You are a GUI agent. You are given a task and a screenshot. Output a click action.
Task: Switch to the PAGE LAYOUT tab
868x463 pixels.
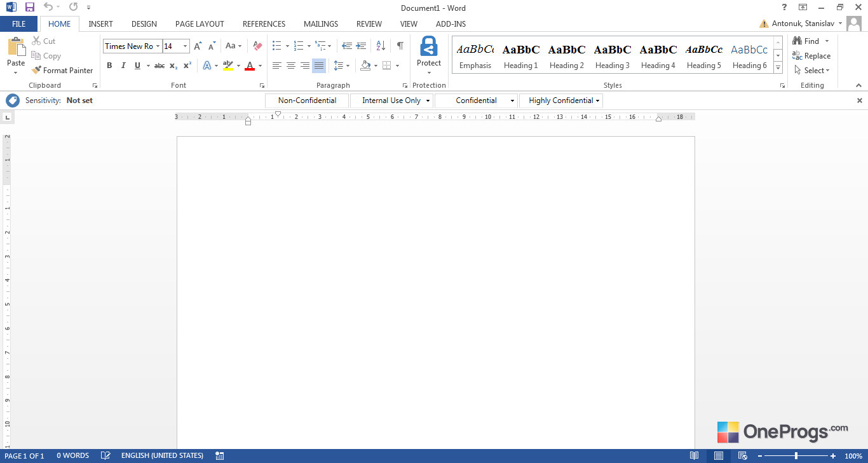pos(200,24)
